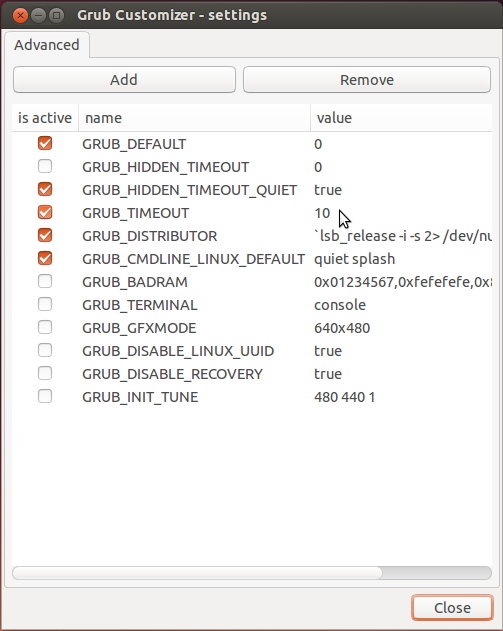Toggle the GRUB_TIMEOUT active checkbox
This screenshot has width=503, height=631.
45,212
